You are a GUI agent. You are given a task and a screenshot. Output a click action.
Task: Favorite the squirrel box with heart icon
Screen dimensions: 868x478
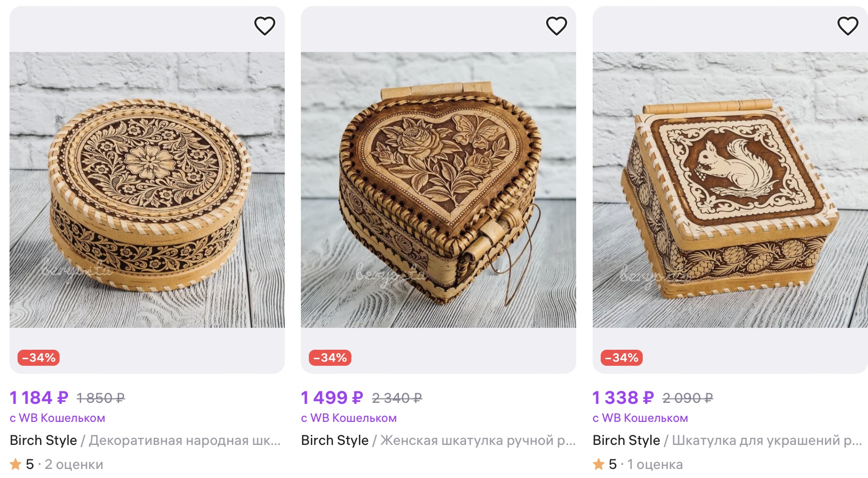847,26
